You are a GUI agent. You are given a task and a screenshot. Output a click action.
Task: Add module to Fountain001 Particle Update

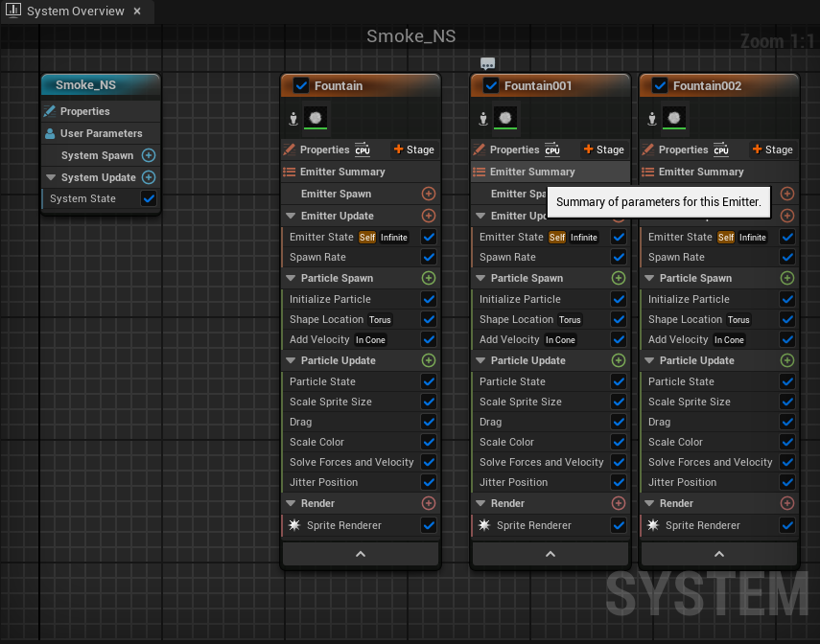click(x=619, y=360)
